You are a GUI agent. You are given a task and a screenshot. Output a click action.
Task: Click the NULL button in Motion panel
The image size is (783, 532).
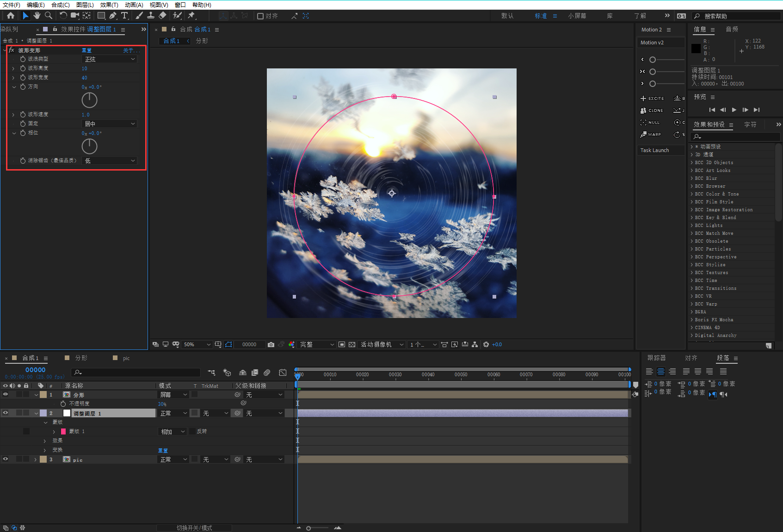[x=650, y=122]
